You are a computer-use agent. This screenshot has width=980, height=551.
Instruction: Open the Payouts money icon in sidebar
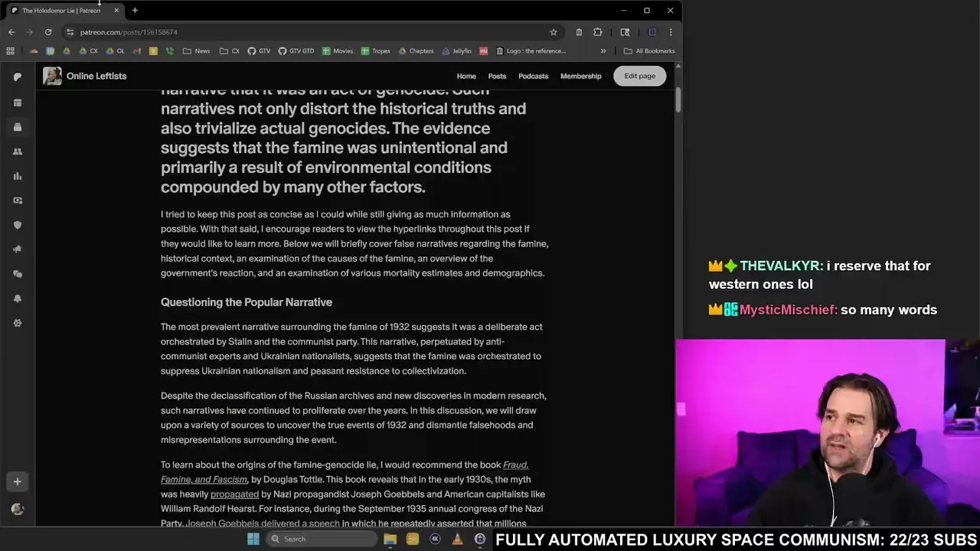18,201
